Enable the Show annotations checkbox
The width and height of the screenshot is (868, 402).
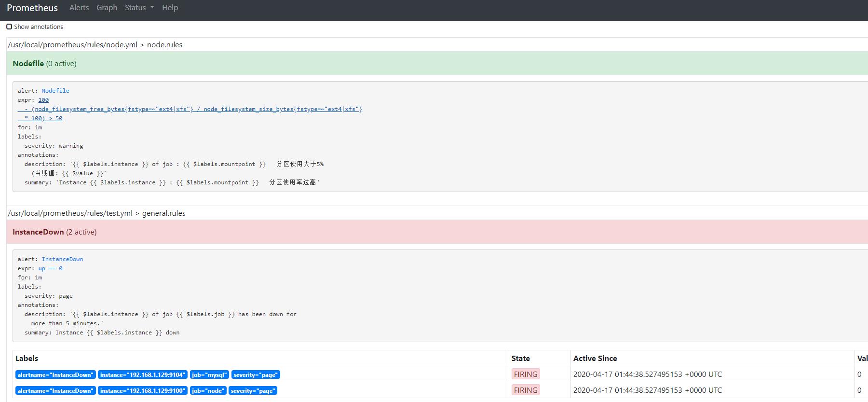(9, 27)
